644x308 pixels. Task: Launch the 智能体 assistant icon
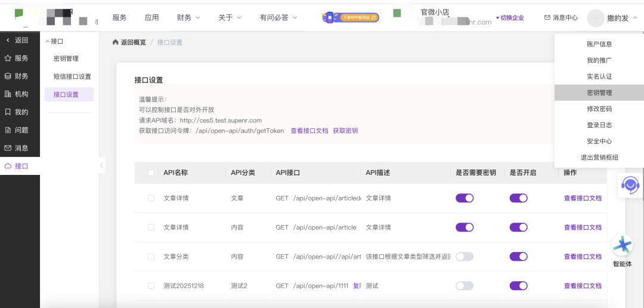click(x=622, y=245)
